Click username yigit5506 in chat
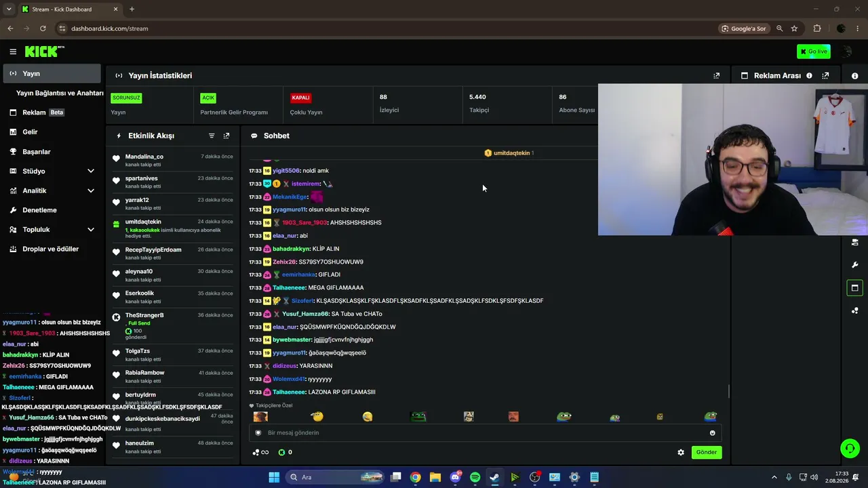Screen dimensions: 868x488 pos(286,171)
